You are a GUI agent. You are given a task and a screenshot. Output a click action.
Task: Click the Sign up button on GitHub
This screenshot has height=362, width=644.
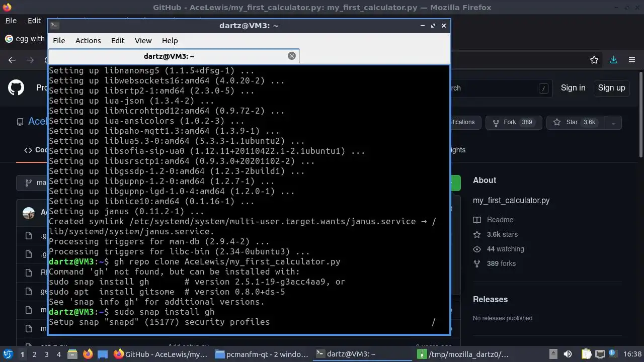[611, 88]
